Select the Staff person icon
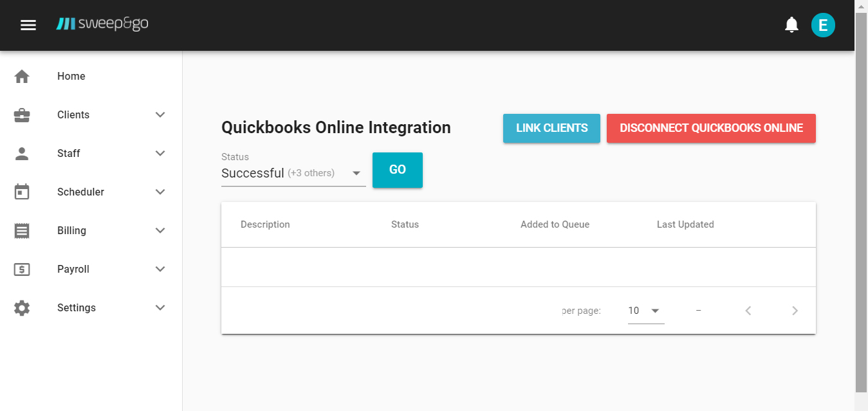Screen dimensions: 868x411 point(22,153)
